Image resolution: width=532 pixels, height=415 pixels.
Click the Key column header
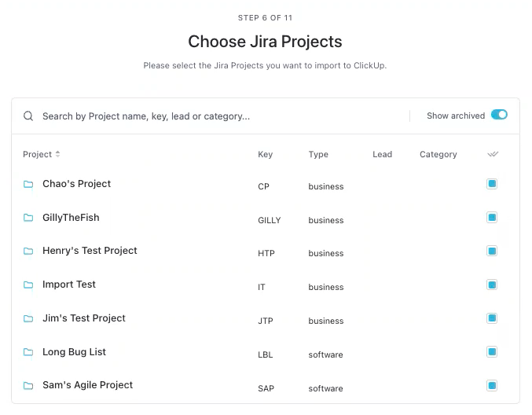[x=265, y=155]
